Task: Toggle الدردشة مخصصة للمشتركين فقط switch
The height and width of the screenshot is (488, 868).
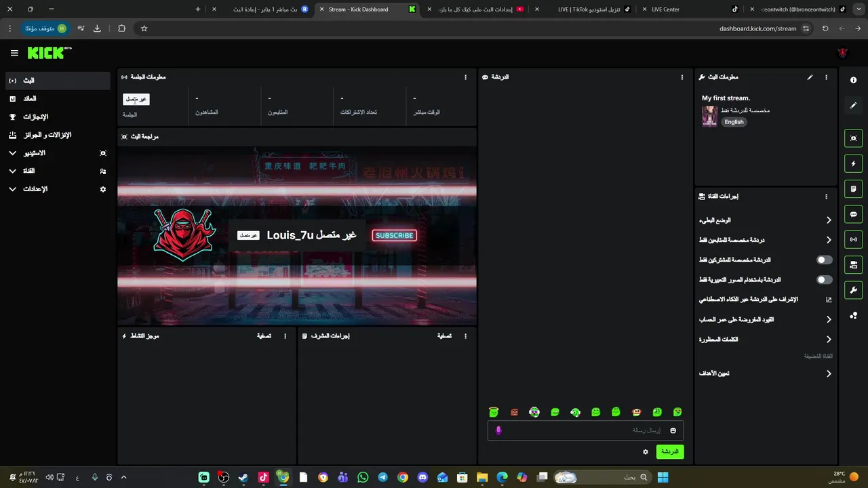Action: click(824, 260)
